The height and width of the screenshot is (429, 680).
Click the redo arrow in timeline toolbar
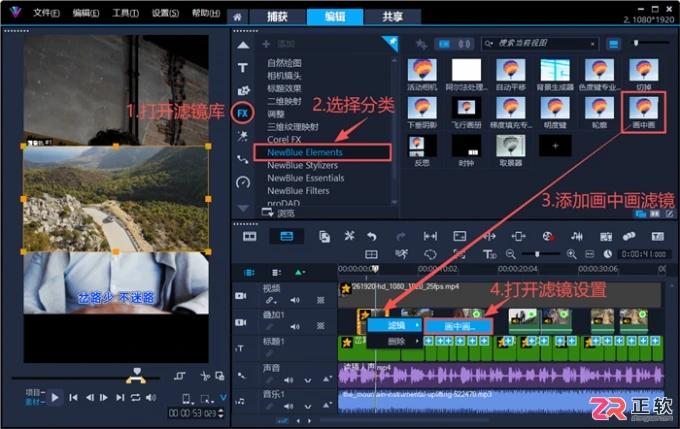point(401,236)
